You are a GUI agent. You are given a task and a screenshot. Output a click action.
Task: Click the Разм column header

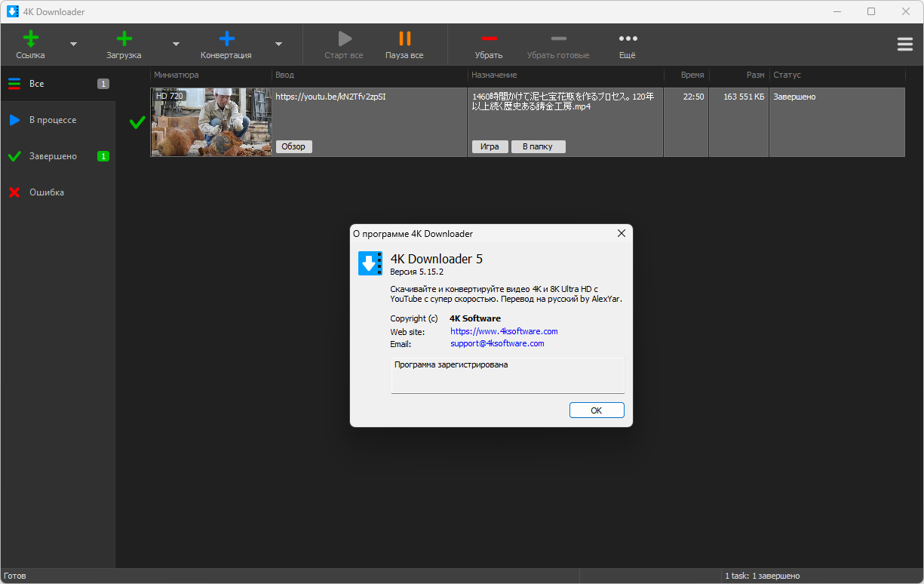[x=739, y=75]
